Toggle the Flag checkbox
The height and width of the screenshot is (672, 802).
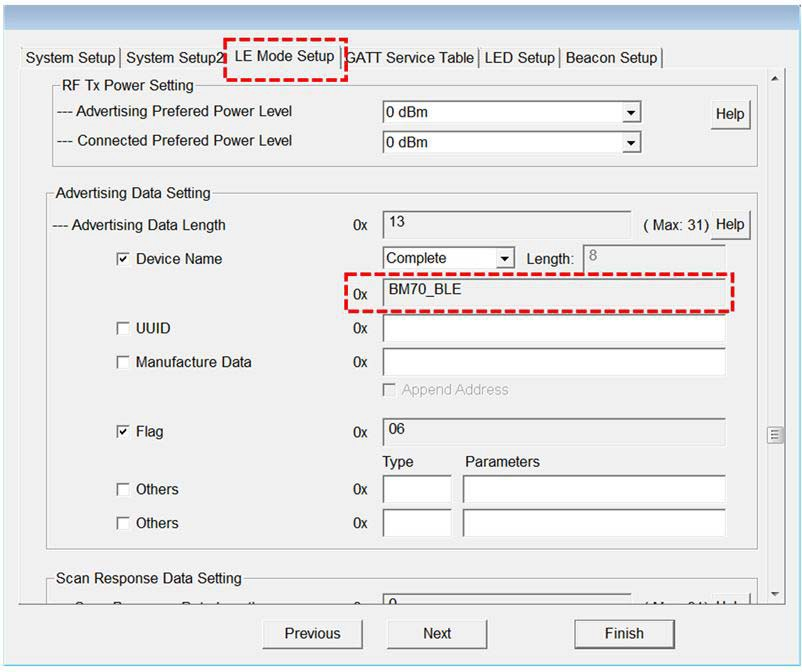tap(123, 432)
